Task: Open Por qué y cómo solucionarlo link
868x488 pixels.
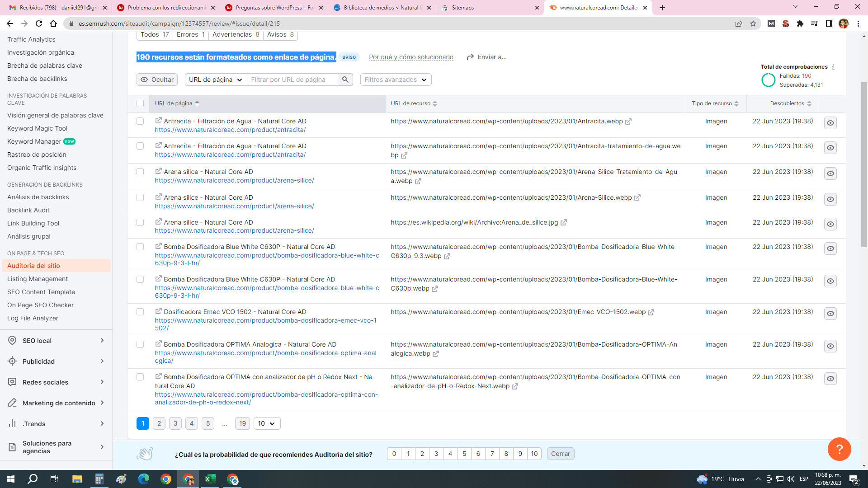Action: click(x=411, y=57)
